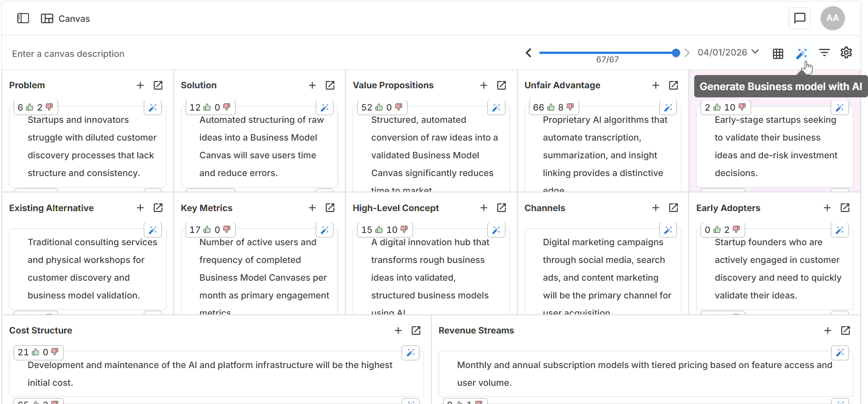The height and width of the screenshot is (404, 868).
Task: Go to previous canvas version arrow
Action: click(529, 53)
